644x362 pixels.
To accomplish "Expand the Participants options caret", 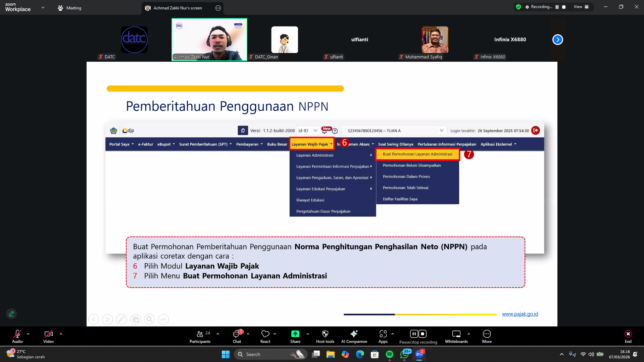I will point(218,334).
